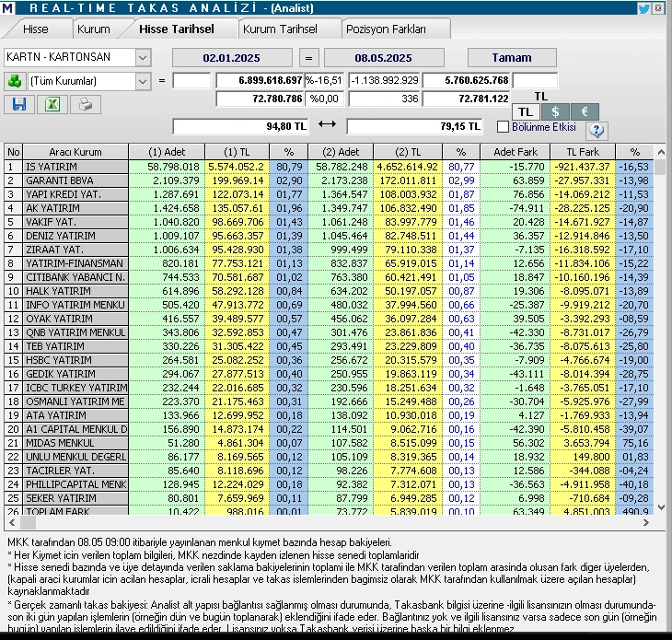This screenshot has width=672, height=640.
Task: Select the OYAK YATIRIM row
Action: [329, 319]
